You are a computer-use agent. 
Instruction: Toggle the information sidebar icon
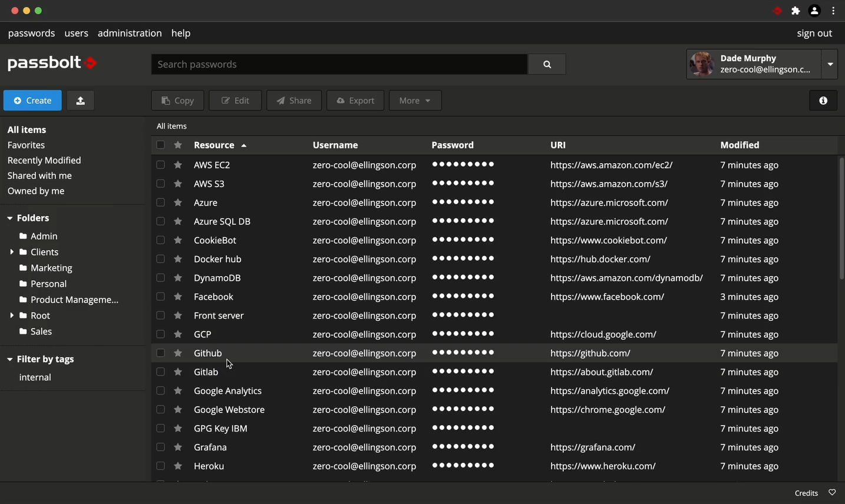(x=823, y=101)
